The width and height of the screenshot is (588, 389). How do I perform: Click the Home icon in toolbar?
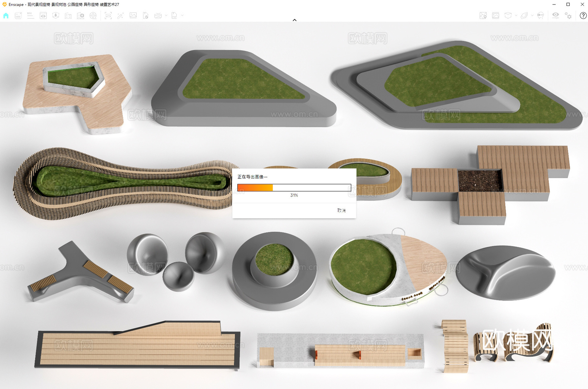(6, 15)
